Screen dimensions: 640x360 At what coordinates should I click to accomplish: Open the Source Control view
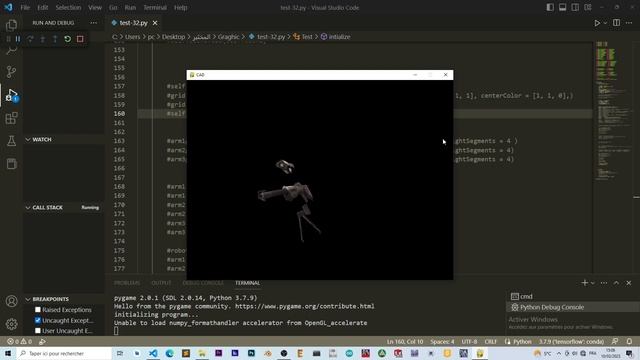(x=11, y=72)
